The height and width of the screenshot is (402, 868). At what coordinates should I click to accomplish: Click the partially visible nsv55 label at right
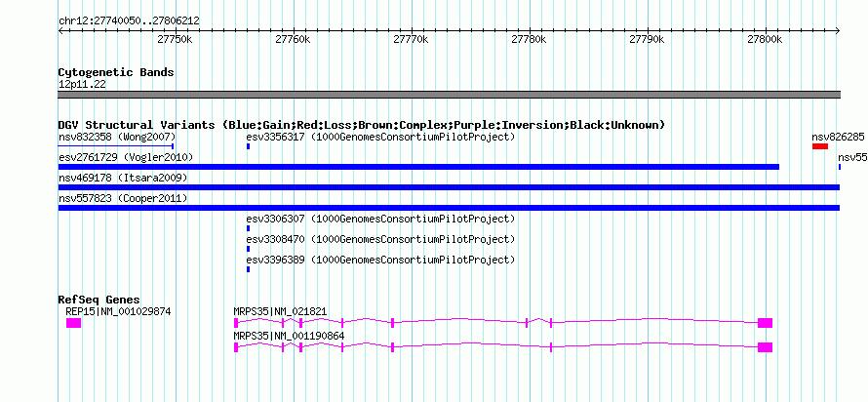pos(852,157)
